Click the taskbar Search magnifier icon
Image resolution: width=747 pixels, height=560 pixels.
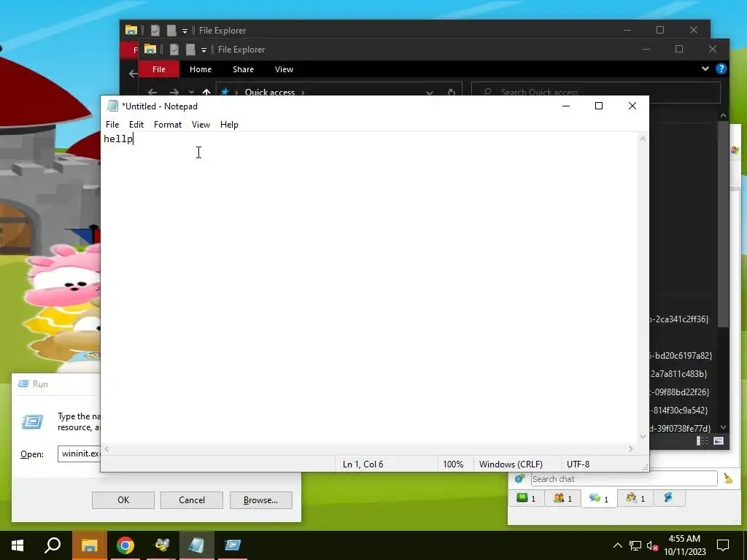click(x=53, y=545)
